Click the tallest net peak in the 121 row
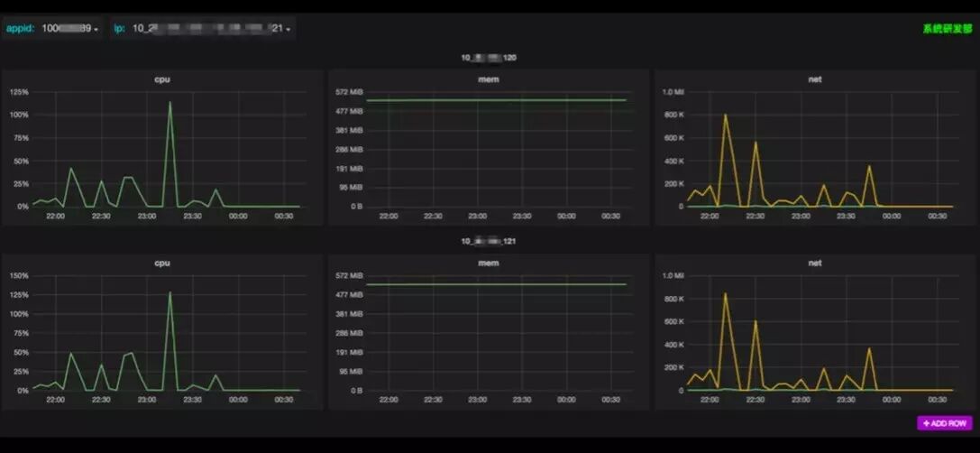980x453 pixels. point(725,293)
